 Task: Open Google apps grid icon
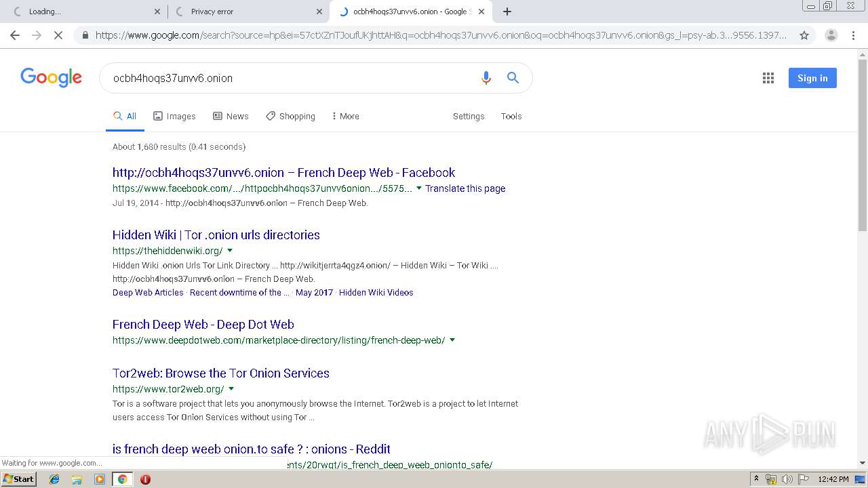pyautogui.click(x=768, y=78)
